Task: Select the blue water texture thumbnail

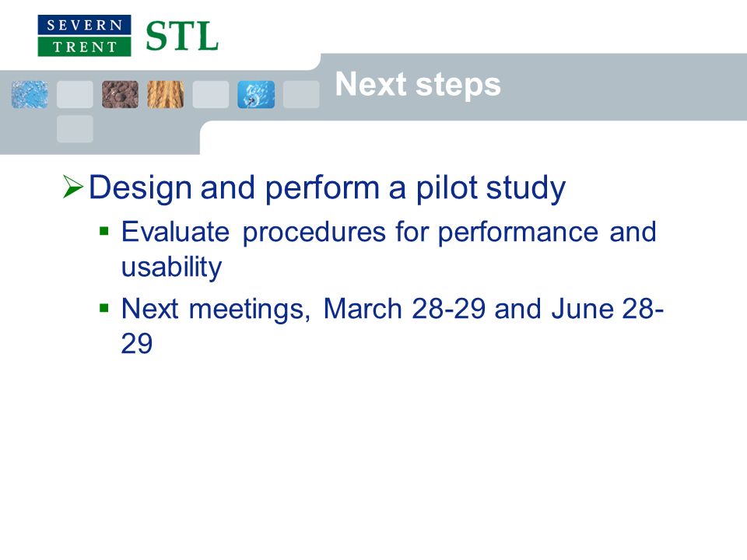Action: click(x=30, y=94)
